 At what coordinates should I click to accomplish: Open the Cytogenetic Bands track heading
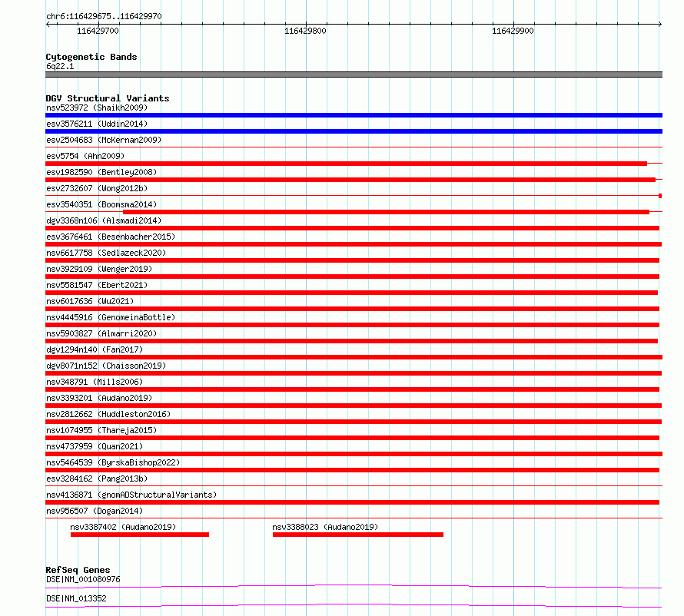click(91, 57)
